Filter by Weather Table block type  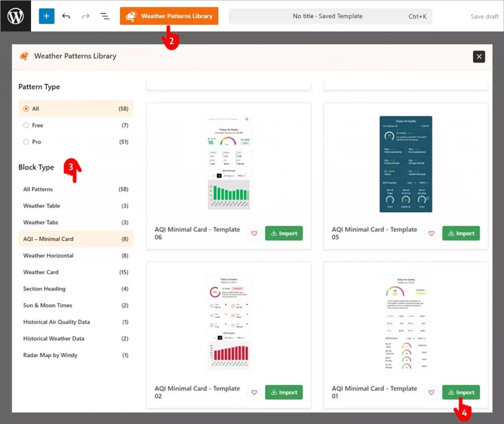(42, 206)
